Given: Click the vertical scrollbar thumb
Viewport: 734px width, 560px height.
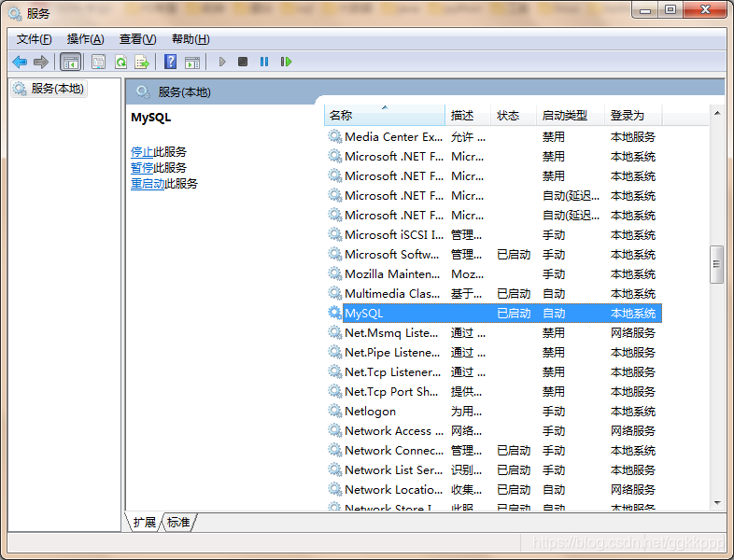Looking at the screenshot, I should (x=716, y=264).
